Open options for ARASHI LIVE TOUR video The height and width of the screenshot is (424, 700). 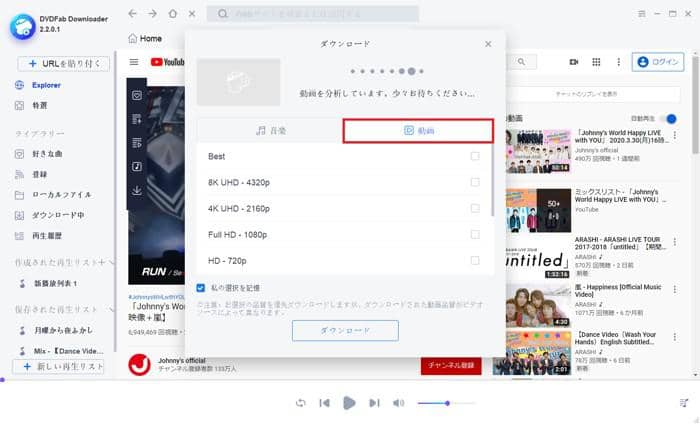pos(675,242)
